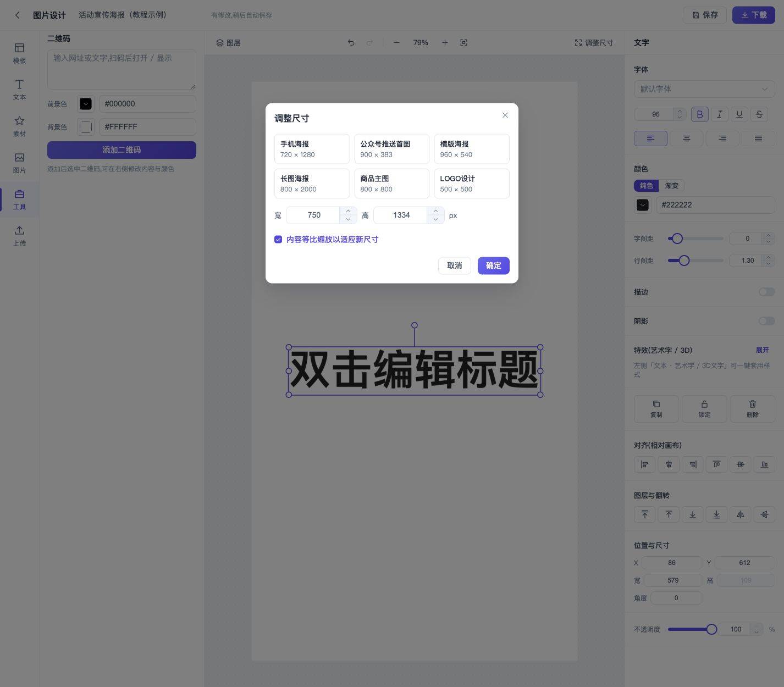Screen dimensions: 784x687
Task: Uncheck 内容等比缩放以适应新尺寸 checkbox
Action: click(x=278, y=239)
